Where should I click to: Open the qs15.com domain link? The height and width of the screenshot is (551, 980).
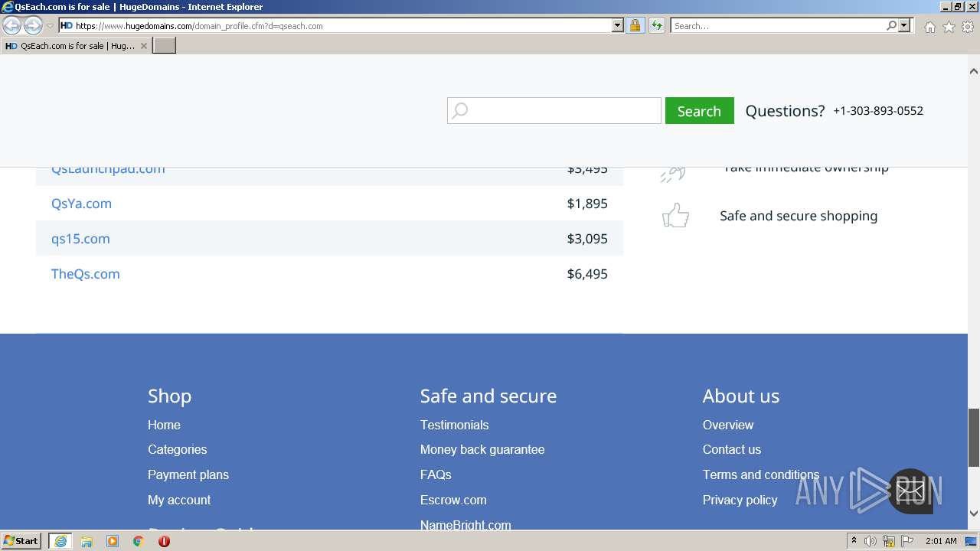80,239
